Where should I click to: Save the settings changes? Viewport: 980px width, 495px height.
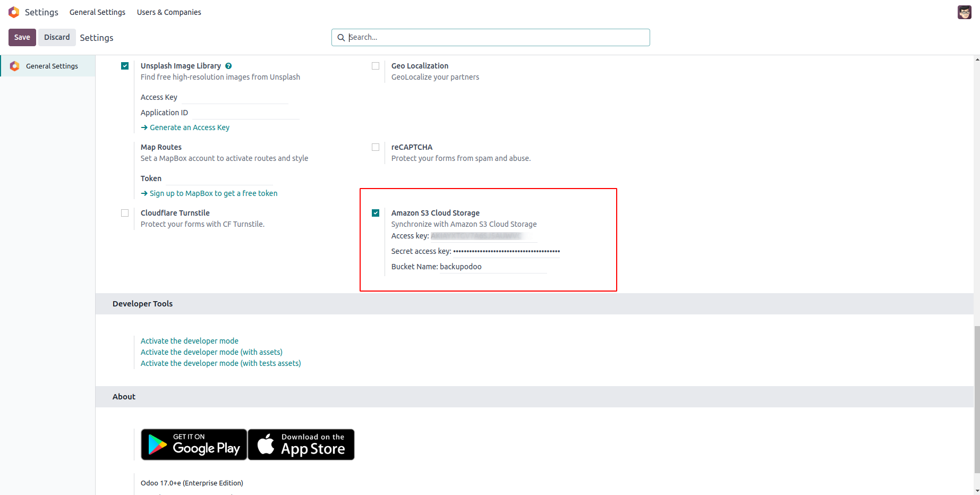click(22, 37)
